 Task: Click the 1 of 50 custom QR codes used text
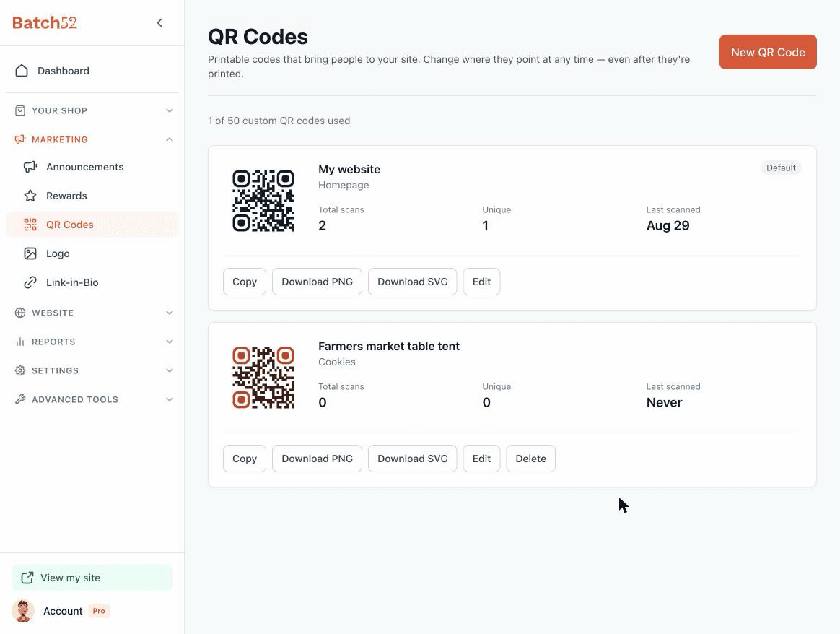click(x=279, y=121)
